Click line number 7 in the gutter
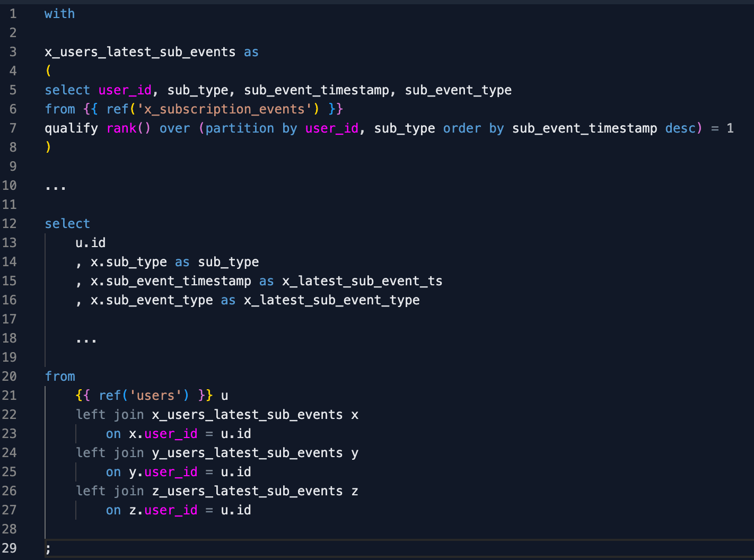Image resolution: width=754 pixels, height=560 pixels. click(x=13, y=128)
